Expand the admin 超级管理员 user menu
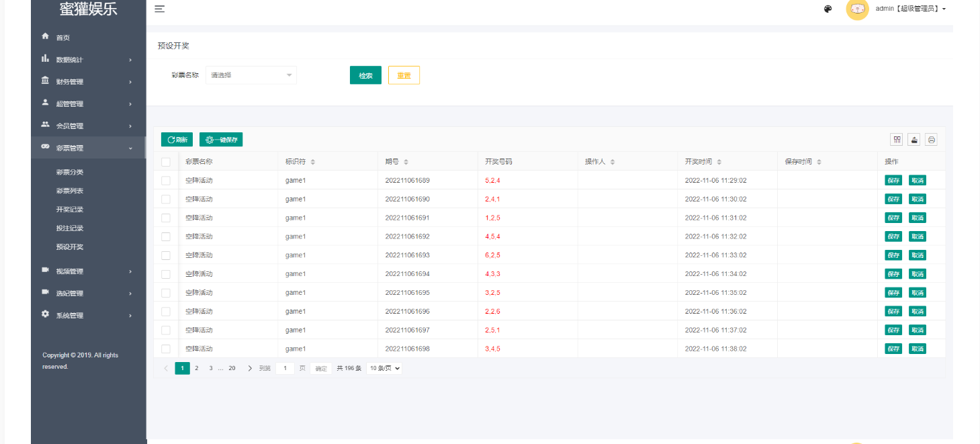This screenshot has height=444, width=980. click(910, 9)
